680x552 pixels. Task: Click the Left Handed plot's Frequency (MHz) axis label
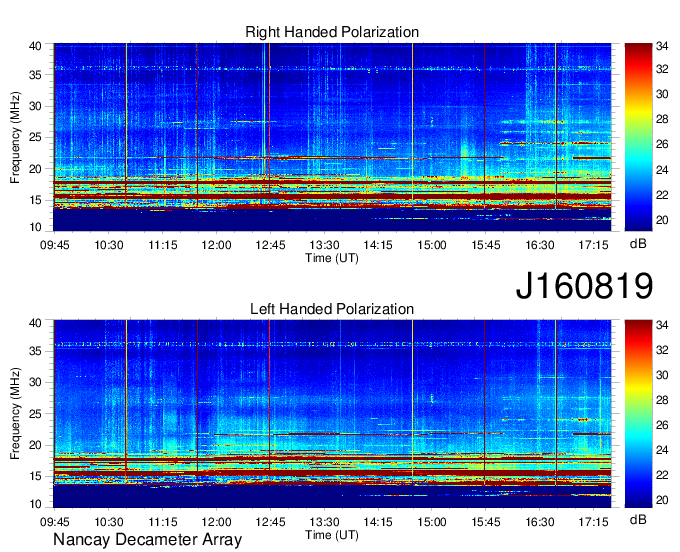pyautogui.click(x=15, y=414)
